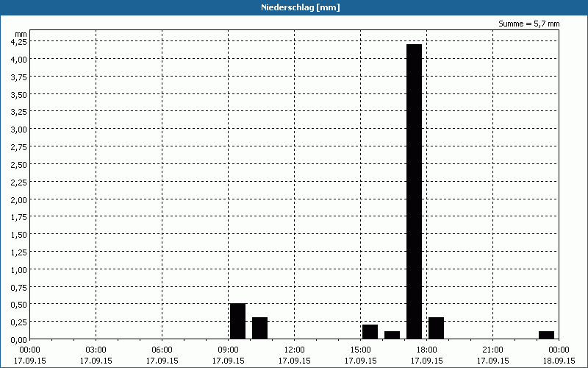Click the 03:00 x-axis time label
Image resolution: width=588 pixels, height=368 pixels.
click(x=96, y=350)
